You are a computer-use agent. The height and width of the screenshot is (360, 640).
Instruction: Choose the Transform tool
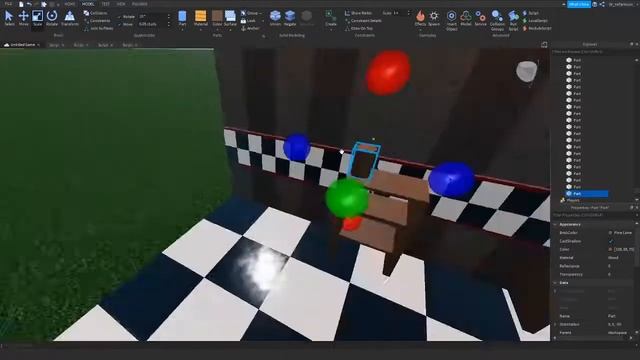70,18
